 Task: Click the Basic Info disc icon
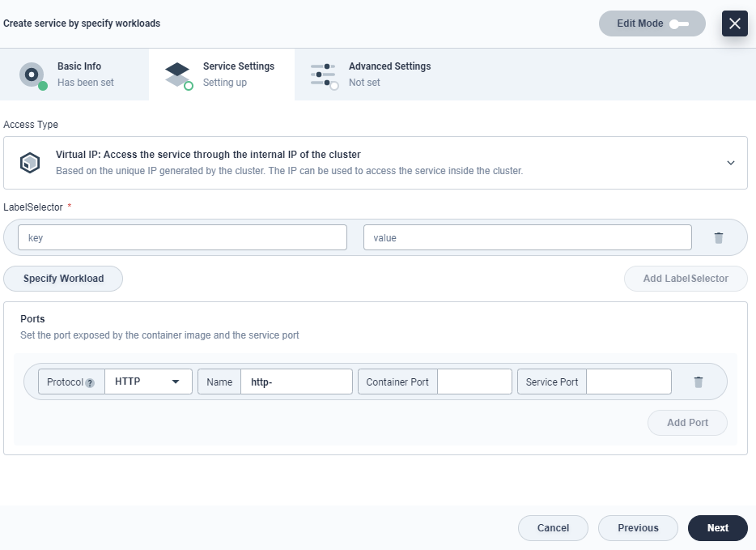coord(32,75)
